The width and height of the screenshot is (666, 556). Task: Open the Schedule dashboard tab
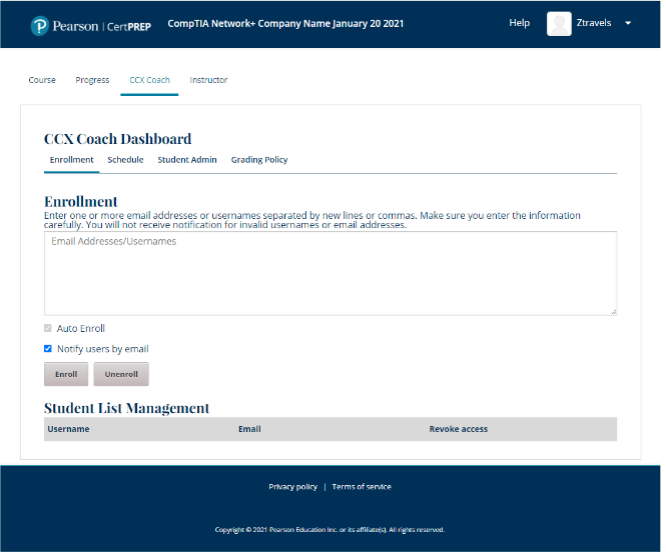coord(125,160)
